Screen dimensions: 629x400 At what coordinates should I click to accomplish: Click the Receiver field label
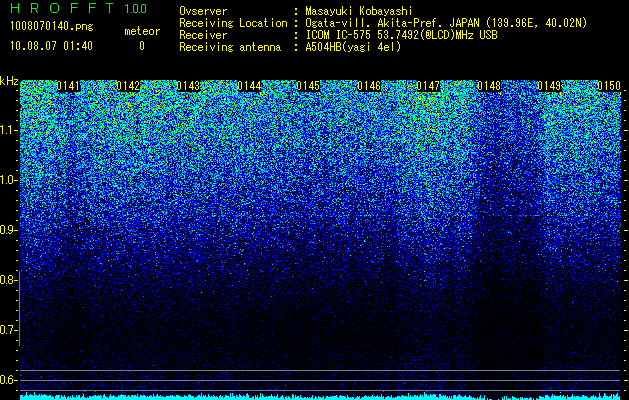(203, 35)
